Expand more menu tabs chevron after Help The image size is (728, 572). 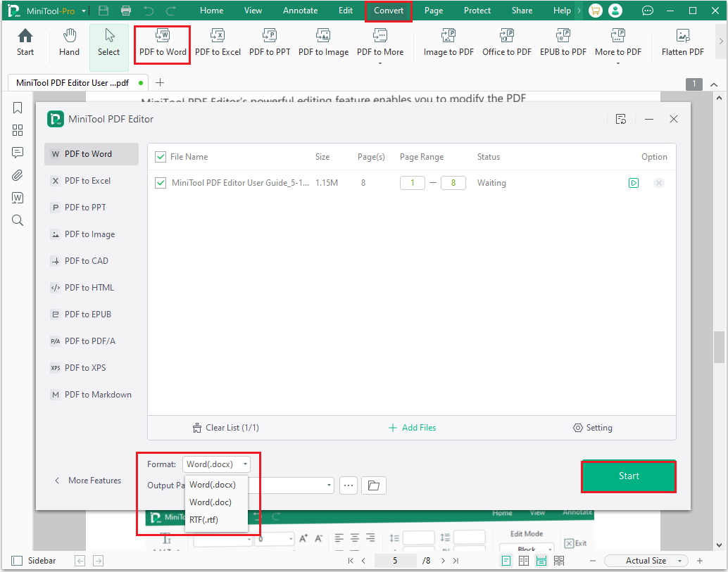[x=579, y=11]
